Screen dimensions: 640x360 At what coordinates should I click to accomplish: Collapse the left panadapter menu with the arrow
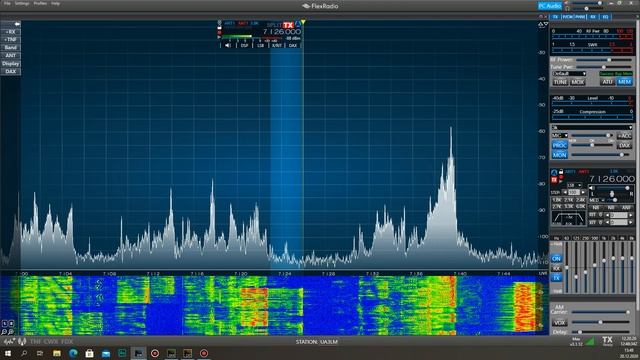tap(17, 24)
